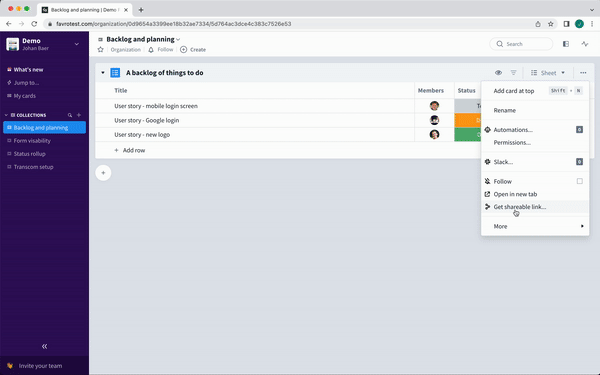Click member avatar on mobile login row

434,106
